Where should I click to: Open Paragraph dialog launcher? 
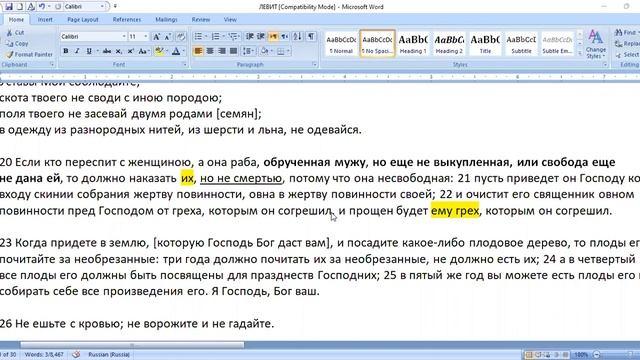tap(314, 64)
